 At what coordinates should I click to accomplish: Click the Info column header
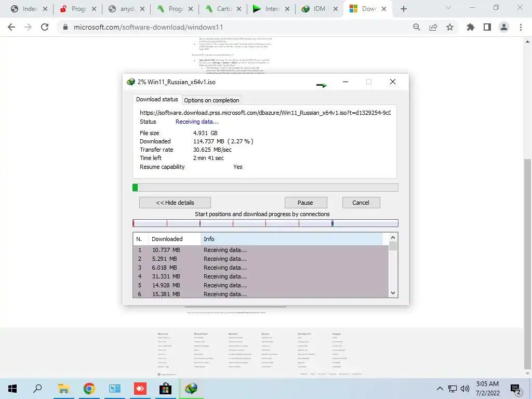click(x=292, y=239)
